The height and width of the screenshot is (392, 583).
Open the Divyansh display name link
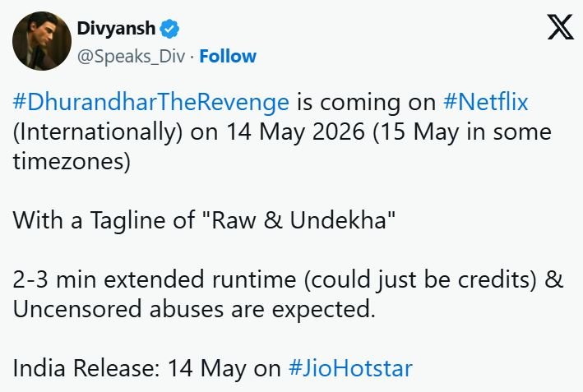click(117, 29)
